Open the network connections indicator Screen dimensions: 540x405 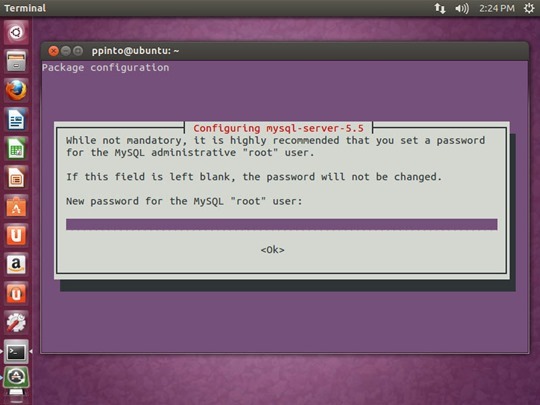tap(439, 8)
